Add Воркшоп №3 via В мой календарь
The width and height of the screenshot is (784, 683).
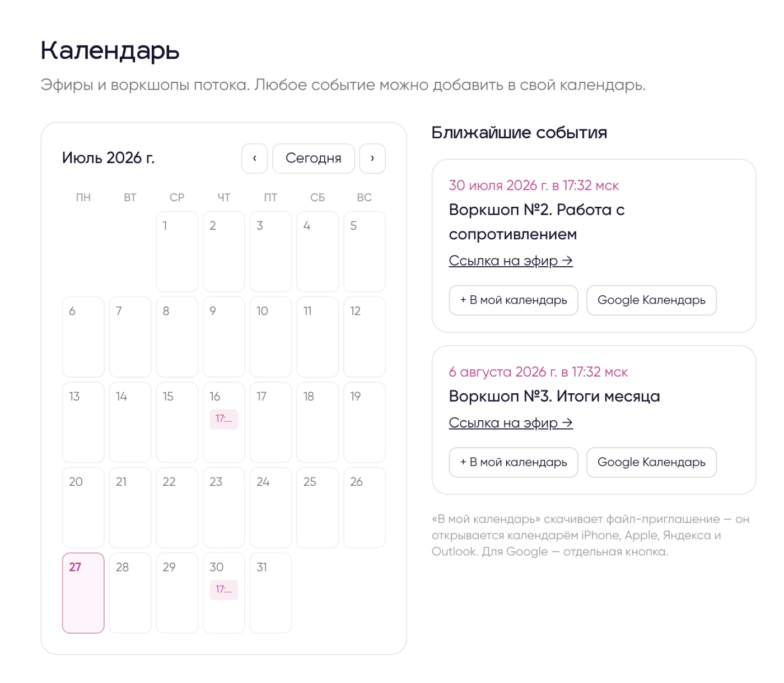(514, 462)
